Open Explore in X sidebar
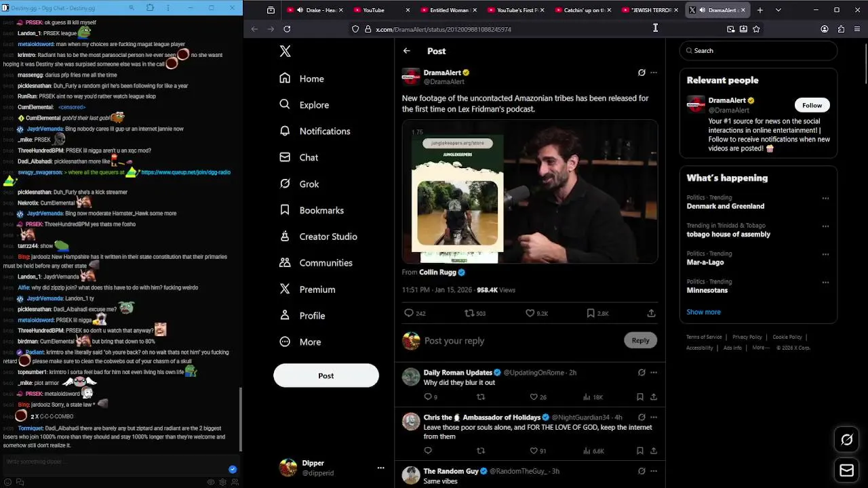Viewport: 868px width, 488px height. (304, 105)
